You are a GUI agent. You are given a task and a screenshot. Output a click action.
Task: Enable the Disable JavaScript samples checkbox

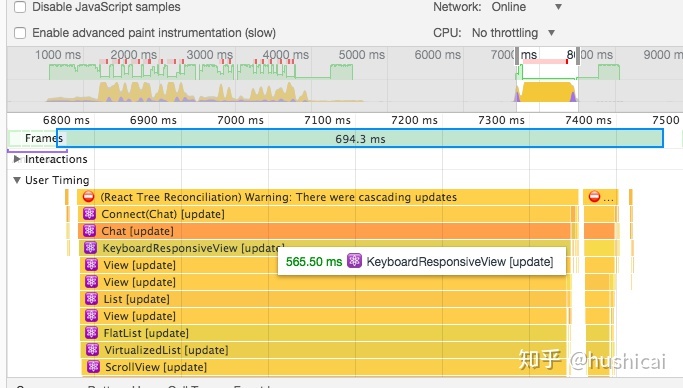pos(20,7)
